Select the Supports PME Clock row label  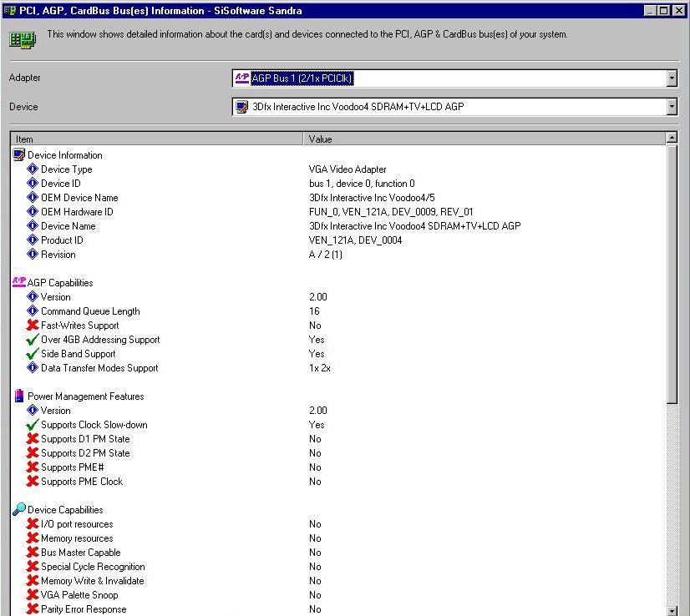point(82,482)
